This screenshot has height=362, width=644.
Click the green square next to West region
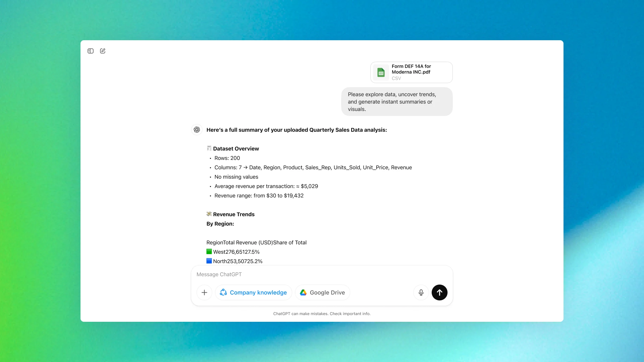pyautogui.click(x=209, y=251)
